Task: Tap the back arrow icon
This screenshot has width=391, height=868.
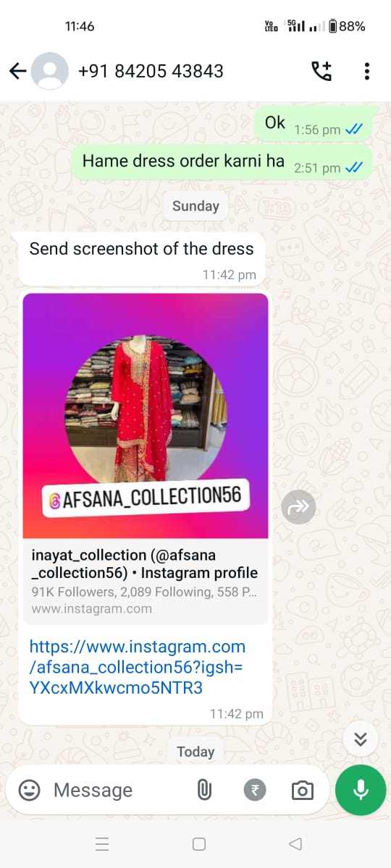Action: 18,71
